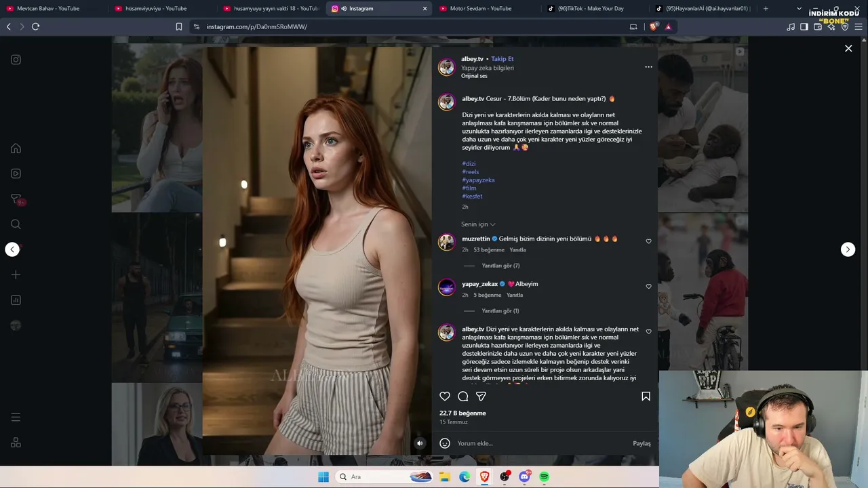This screenshot has width=868, height=488.
Task: Expand the 'Senin için' comment sort dropdown
Action: [478, 224]
